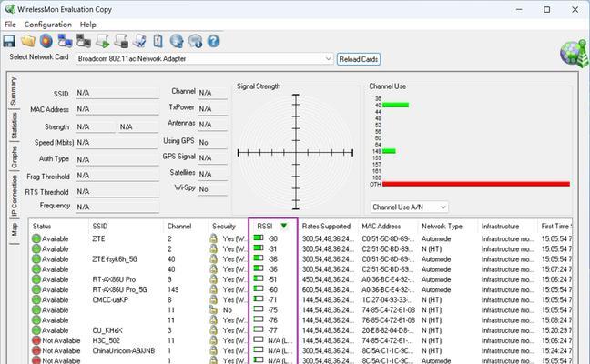Open the Help menu
Image resolution: width=590 pixels, height=364 pixels.
[x=88, y=25]
